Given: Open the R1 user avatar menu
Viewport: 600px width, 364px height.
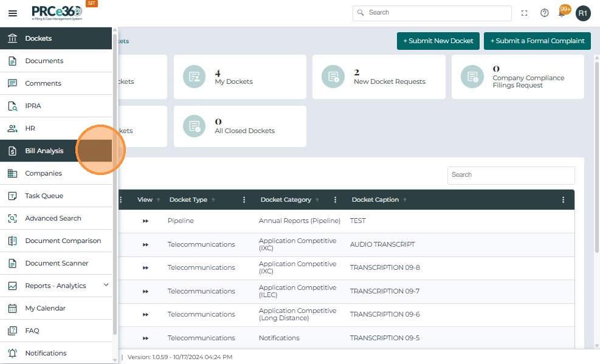Looking at the screenshot, I should point(583,13).
